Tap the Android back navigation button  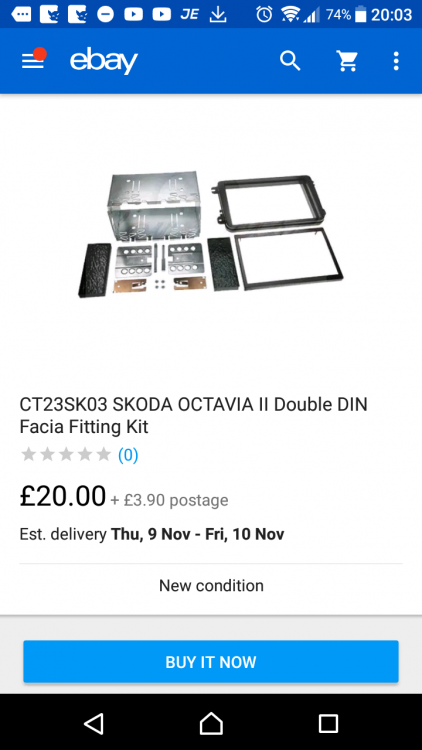pyautogui.click(x=94, y=723)
